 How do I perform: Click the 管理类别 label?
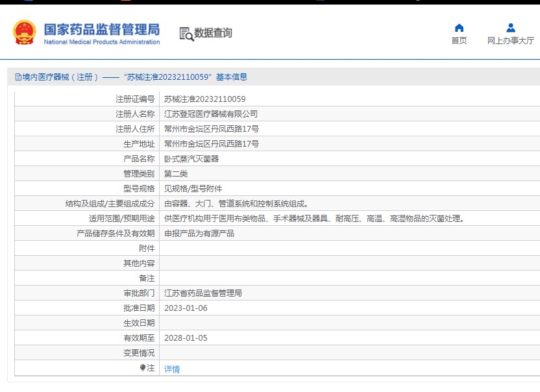139,174
